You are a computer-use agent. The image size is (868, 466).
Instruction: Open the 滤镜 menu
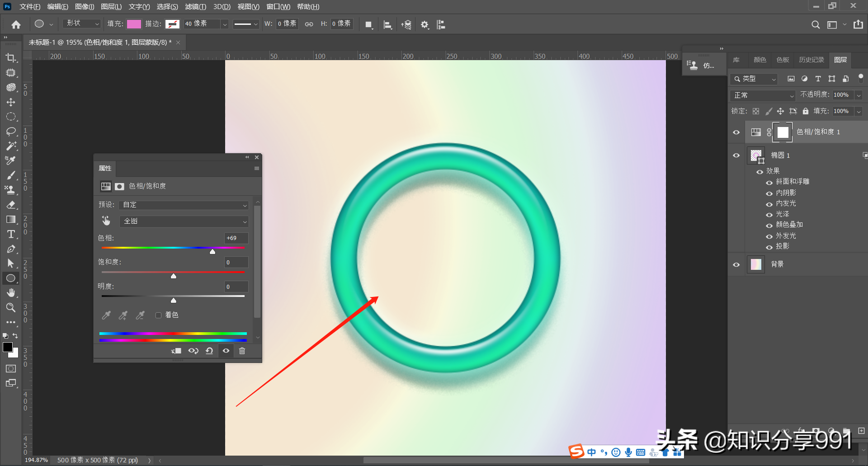click(x=195, y=7)
